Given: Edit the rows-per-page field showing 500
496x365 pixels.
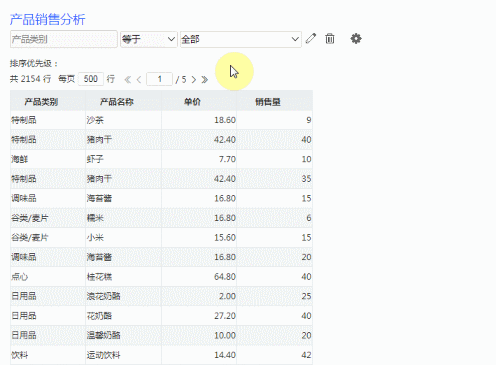Looking at the screenshot, I should click(91, 79).
